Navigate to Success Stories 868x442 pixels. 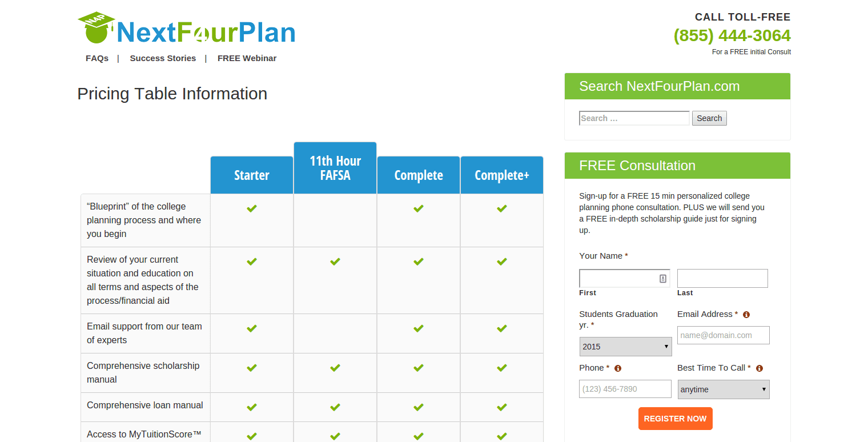tap(163, 58)
